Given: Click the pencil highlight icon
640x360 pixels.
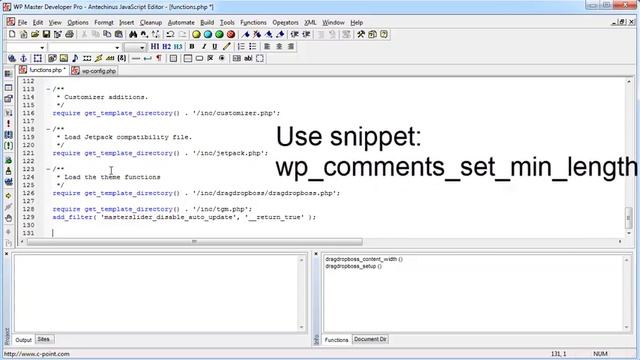Looking at the screenshot, I should [227, 47].
